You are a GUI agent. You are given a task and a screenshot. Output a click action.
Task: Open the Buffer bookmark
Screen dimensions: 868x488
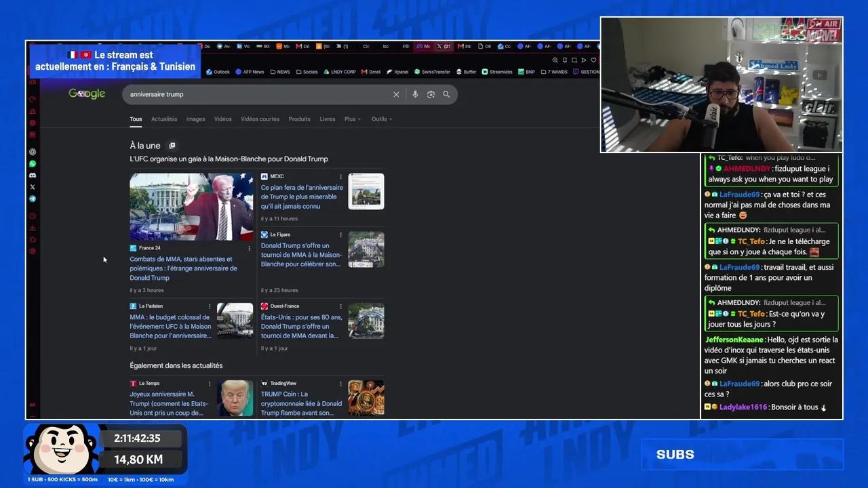[x=467, y=72]
